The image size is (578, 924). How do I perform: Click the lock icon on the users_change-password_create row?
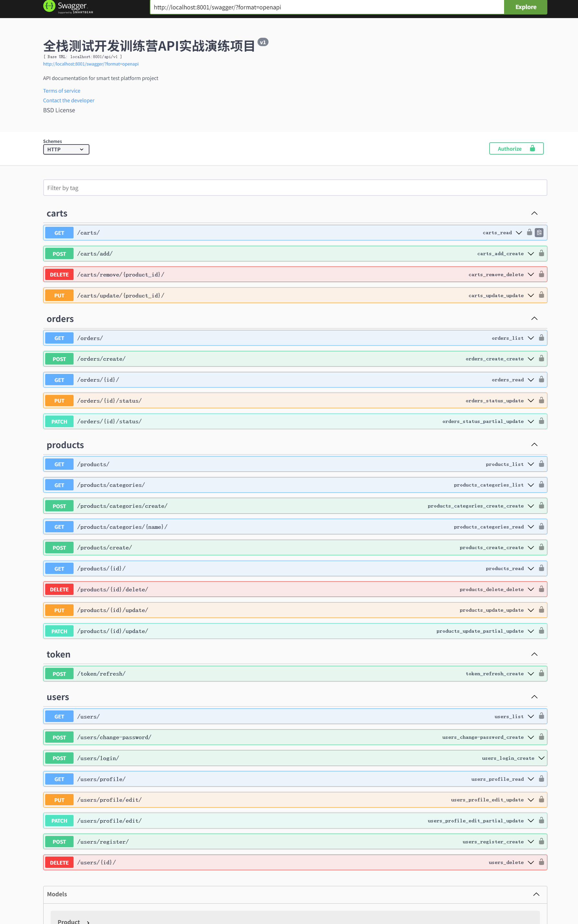click(x=541, y=736)
